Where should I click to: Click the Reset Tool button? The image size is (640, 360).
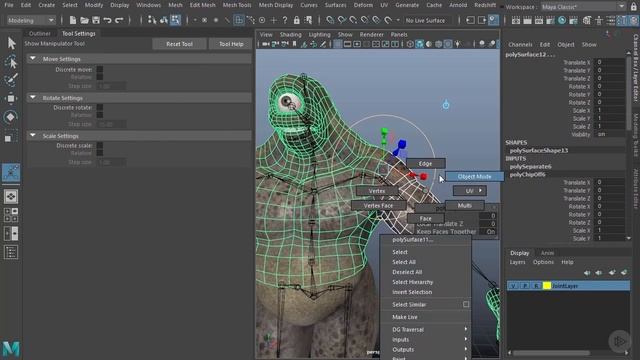[x=179, y=44]
